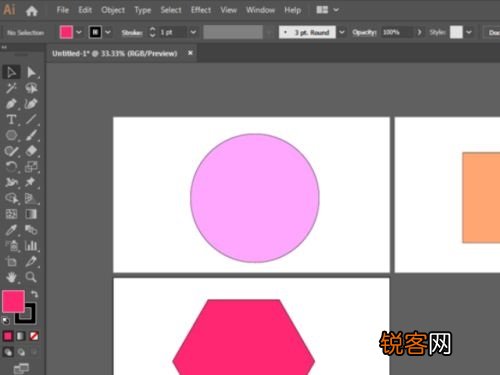Screen dimensions: 500x375
Task: Open the Edit menu
Action: pyautogui.click(x=85, y=10)
